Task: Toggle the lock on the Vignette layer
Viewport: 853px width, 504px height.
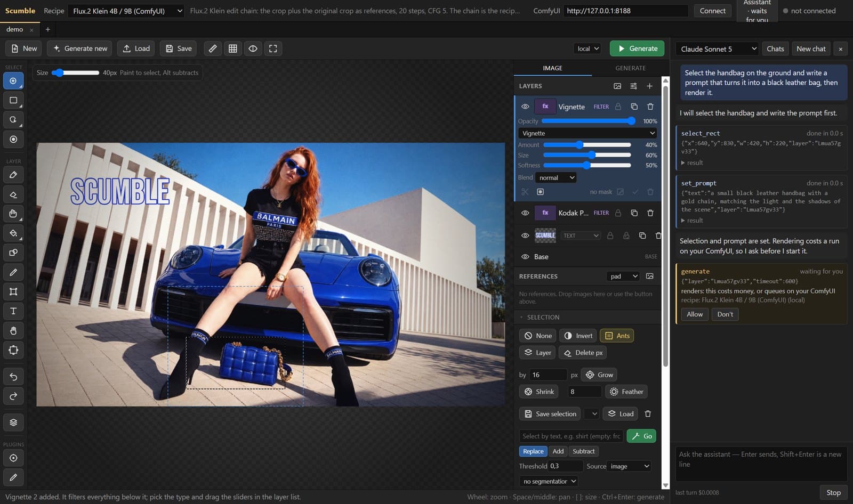Action: click(618, 107)
